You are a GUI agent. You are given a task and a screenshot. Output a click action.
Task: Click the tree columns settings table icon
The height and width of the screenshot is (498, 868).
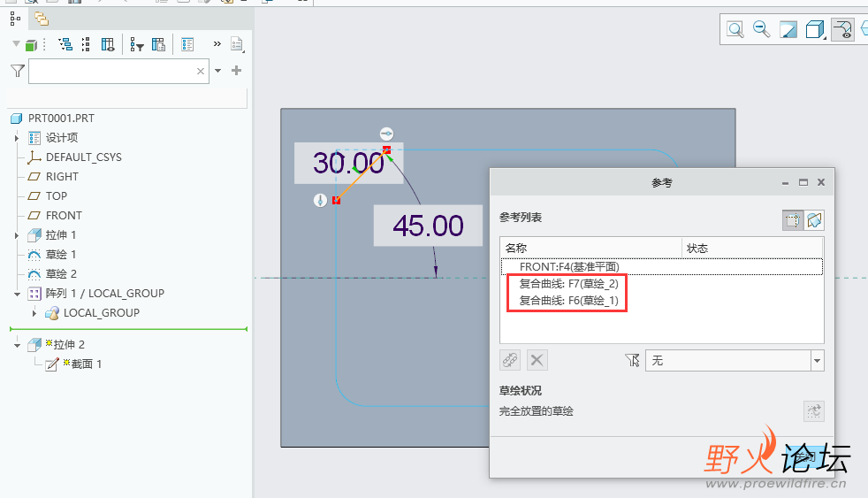click(x=158, y=44)
